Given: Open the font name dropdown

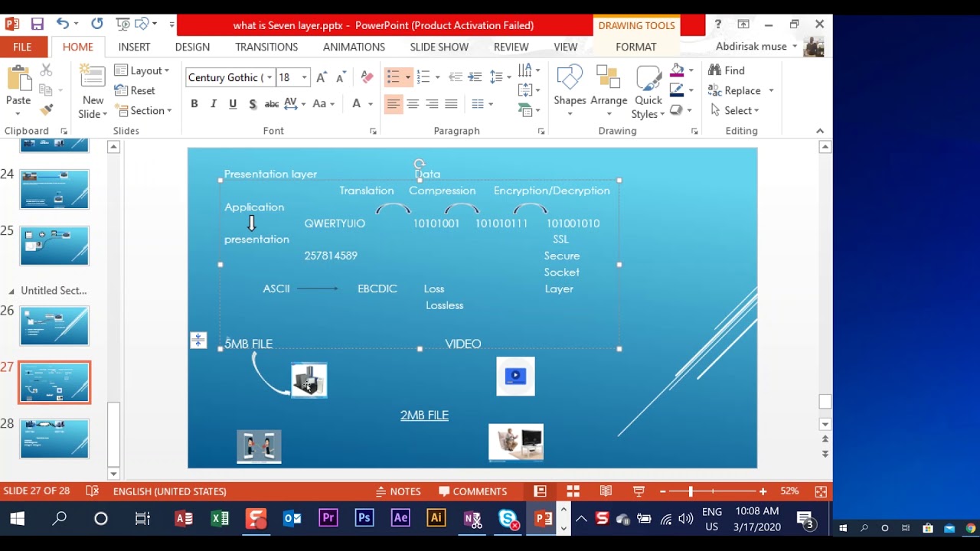Looking at the screenshot, I should [269, 77].
